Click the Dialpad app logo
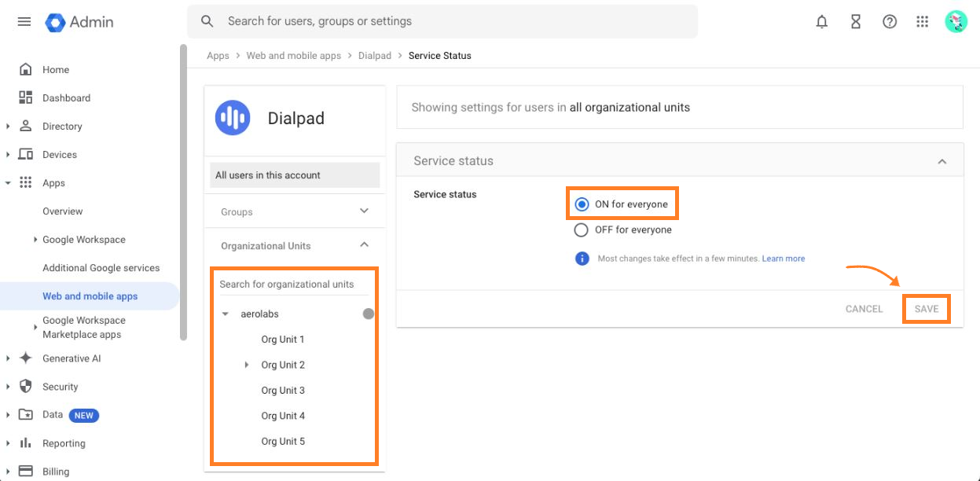 [233, 118]
